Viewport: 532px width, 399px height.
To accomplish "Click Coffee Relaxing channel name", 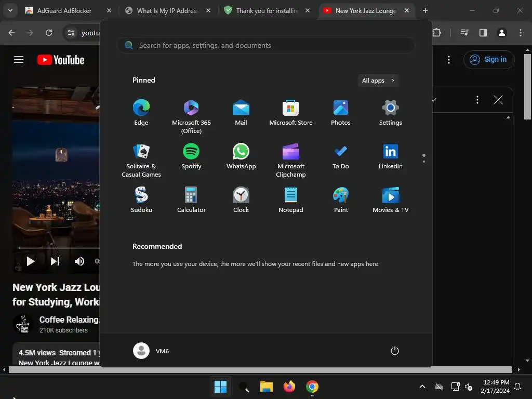I will coord(69,320).
